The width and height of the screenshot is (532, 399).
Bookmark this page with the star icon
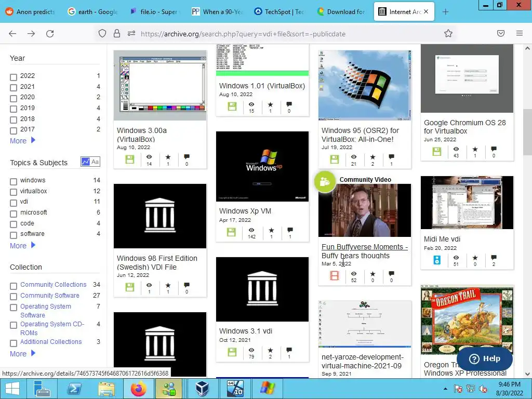point(448,33)
